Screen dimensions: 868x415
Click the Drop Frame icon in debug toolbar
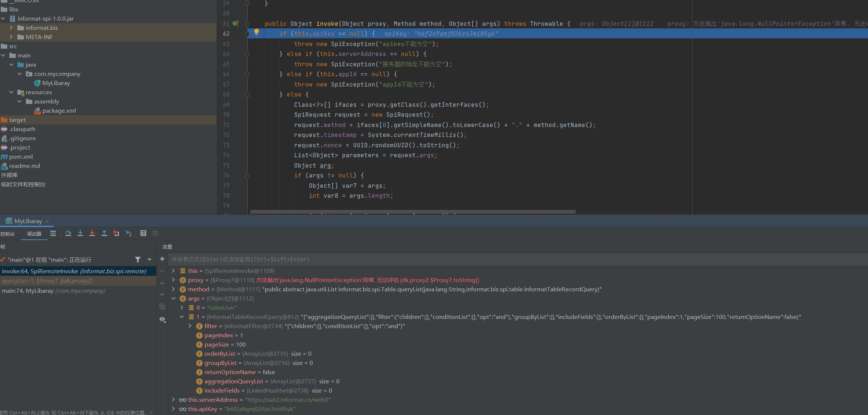[x=116, y=233]
